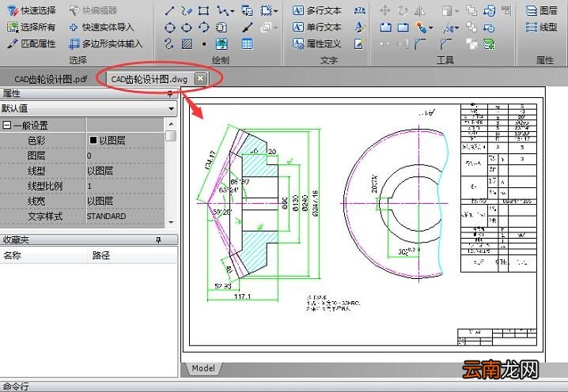Screen dimensions: 568x392
Task: Close the CAD齿轮设计图.dwg tab
Action: 200,78
